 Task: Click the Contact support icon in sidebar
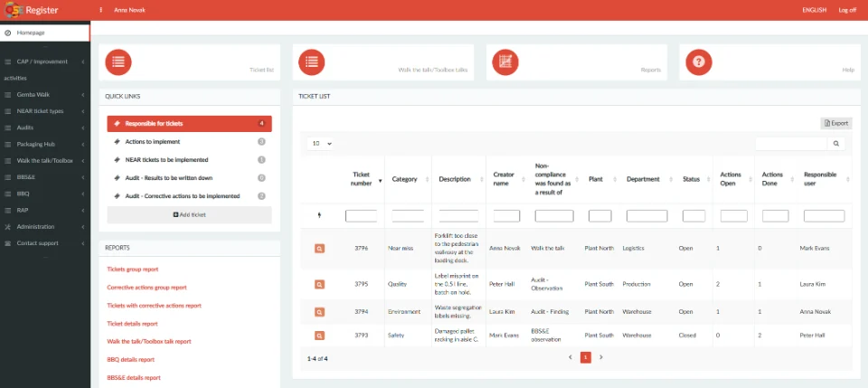(8, 243)
